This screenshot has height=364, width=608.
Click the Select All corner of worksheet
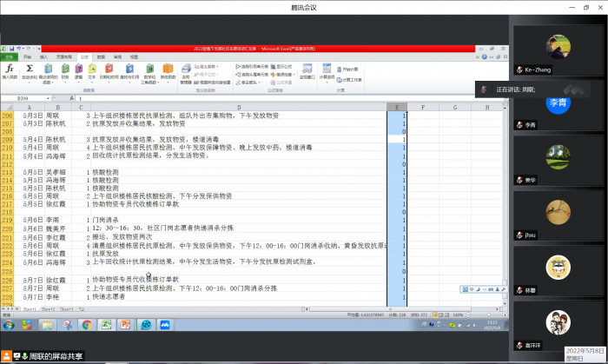pyautogui.click(x=7, y=108)
